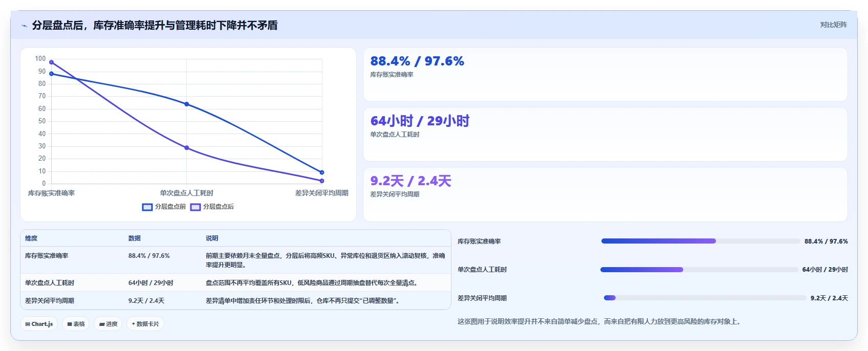Click the 单次盘点人工耗时 progress bar
Image resolution: width=868 pixels, height=351 pixels.
tap(699, 270)
